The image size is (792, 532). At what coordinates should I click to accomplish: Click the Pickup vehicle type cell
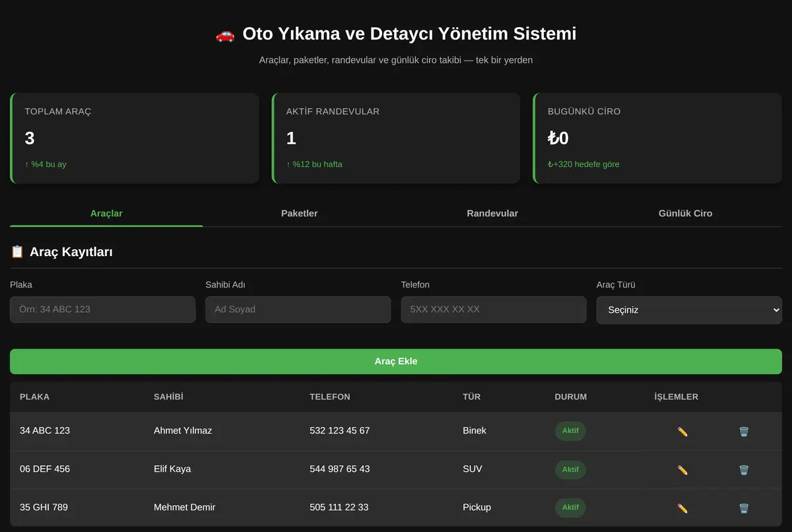(477, 507)
